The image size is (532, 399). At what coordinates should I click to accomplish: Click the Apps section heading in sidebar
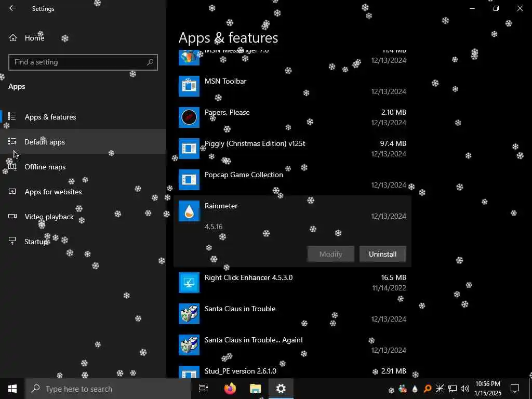point(17,87)
